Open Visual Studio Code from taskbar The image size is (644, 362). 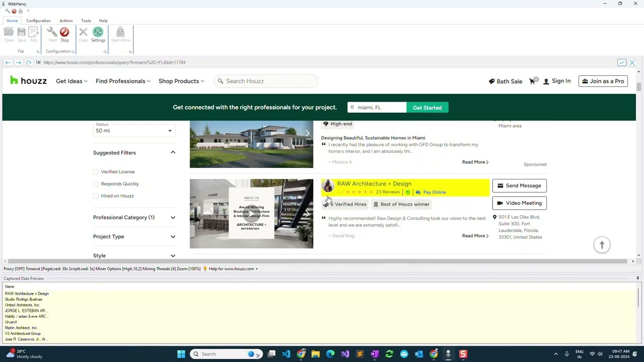coord(286,354)
